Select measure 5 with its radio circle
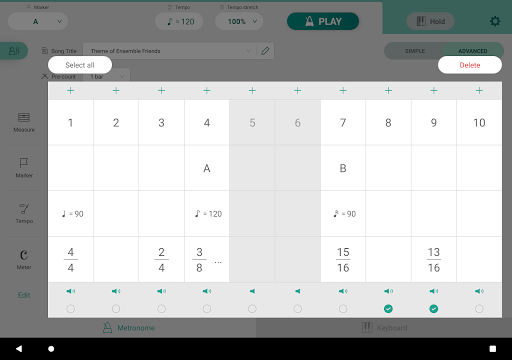Viewport: 512px width, 360px height. (252, 309)
